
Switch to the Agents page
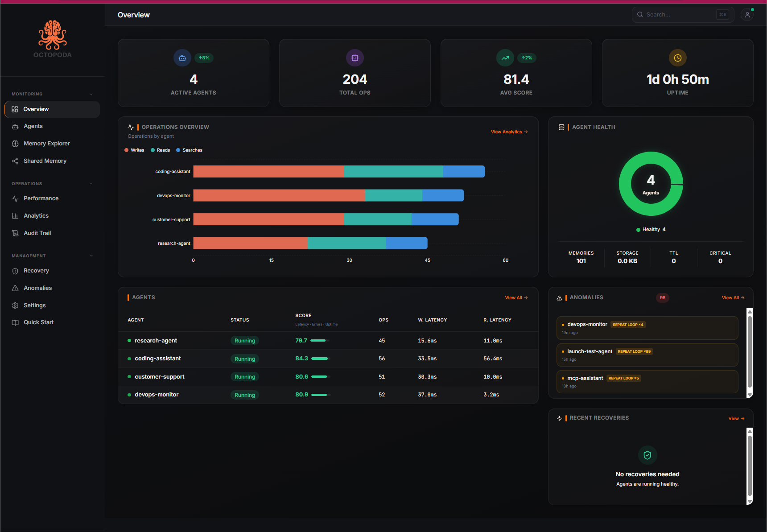(x=33, y=126)
